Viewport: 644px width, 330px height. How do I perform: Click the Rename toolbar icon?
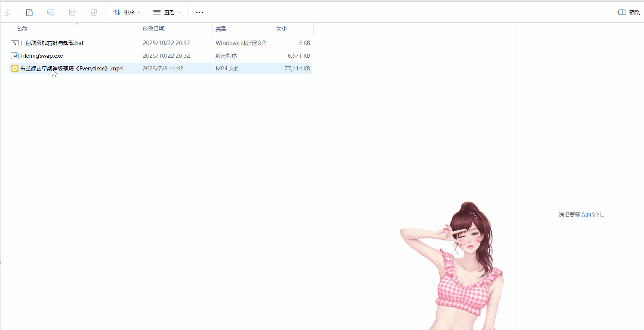[x=51, y=13]
